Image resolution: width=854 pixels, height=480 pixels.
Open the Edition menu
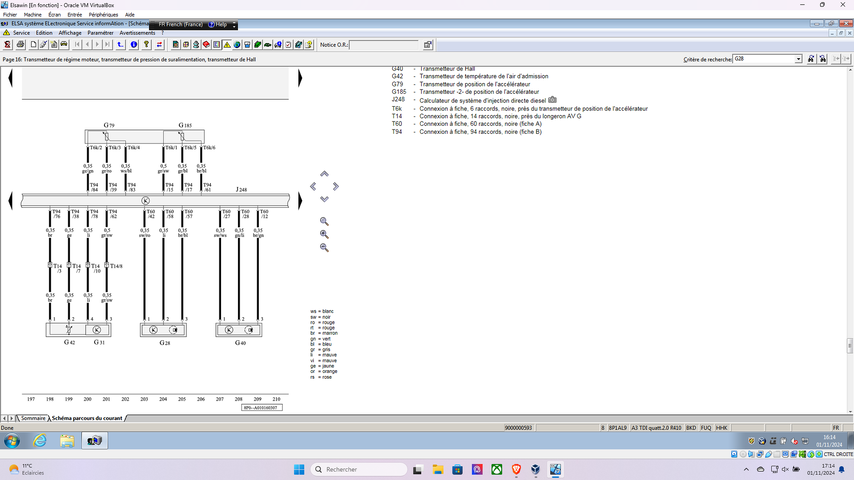click(x=44, y=33)
